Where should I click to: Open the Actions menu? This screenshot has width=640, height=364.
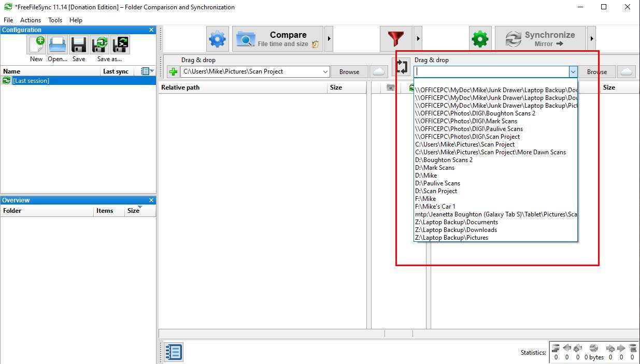point(31,20)
